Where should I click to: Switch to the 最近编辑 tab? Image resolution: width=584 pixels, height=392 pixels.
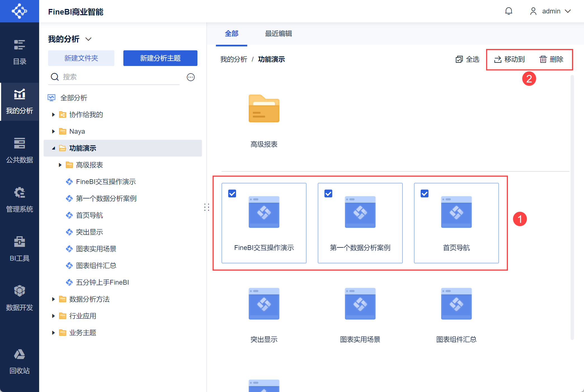click(279, 34)
